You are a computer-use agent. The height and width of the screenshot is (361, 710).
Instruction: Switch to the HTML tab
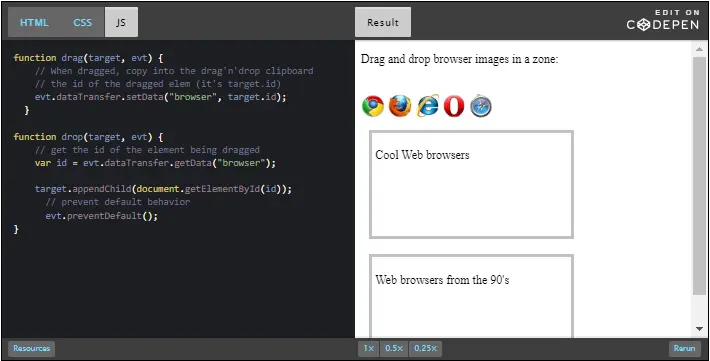pyautogui.click(x=34, y=22)
